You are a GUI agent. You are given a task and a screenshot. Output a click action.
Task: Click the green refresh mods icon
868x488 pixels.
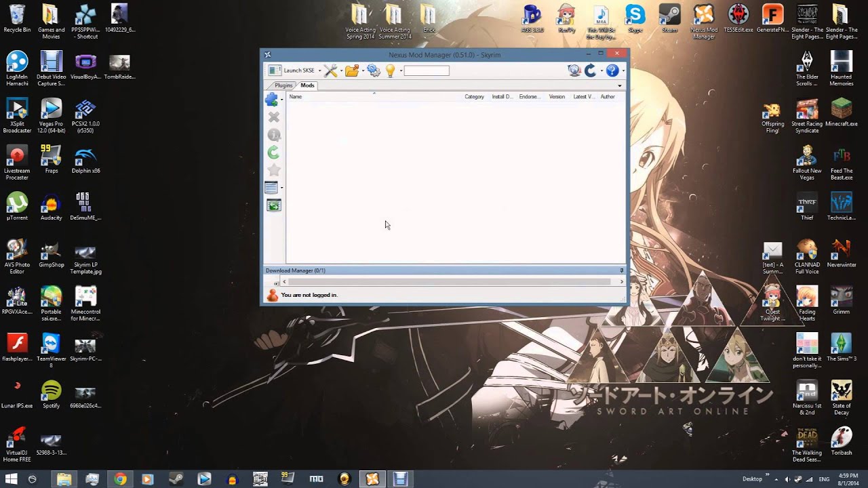click(274, 152)
